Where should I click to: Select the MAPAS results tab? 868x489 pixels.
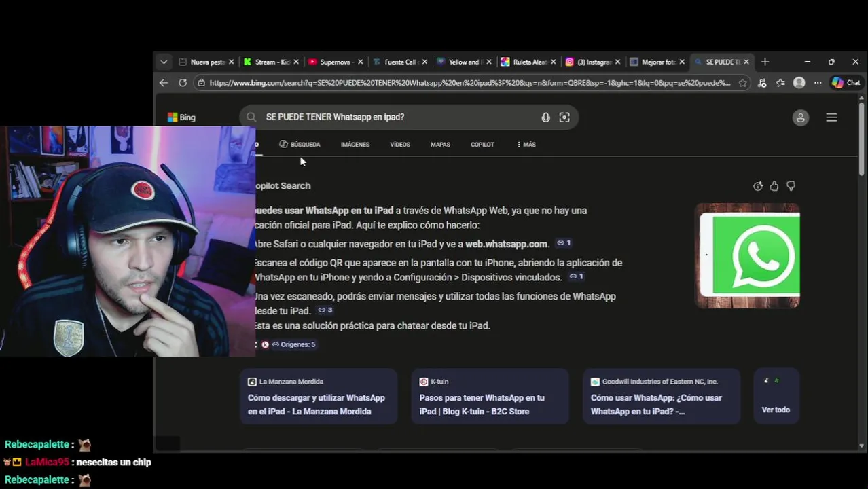tap(440, 145)
